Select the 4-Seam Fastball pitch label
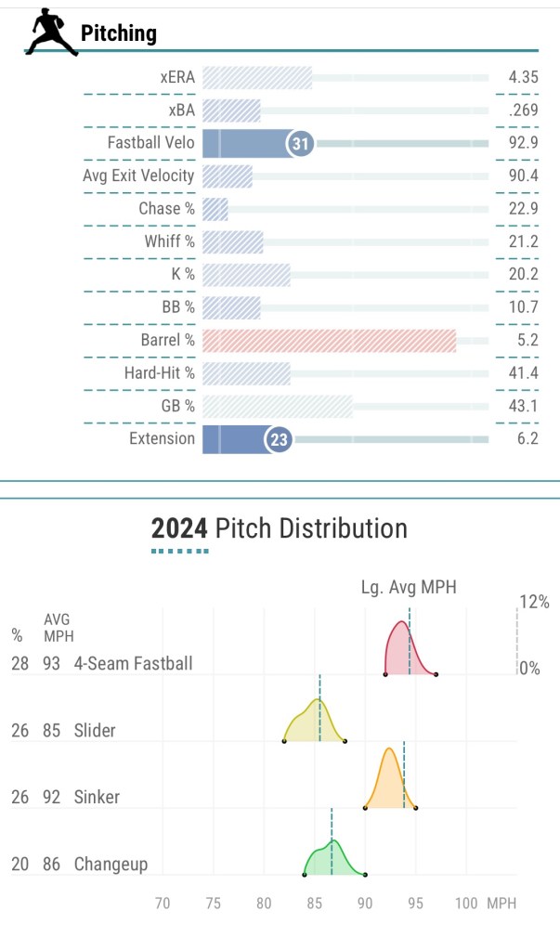 134,664
